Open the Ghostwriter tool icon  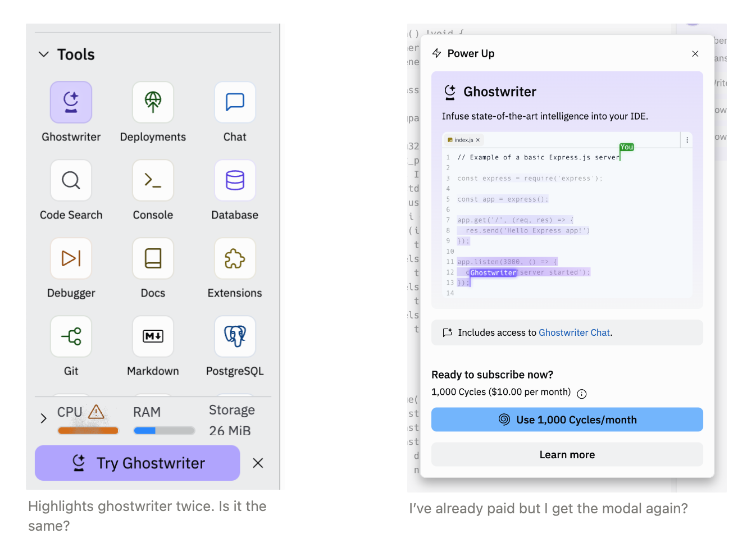point(71,102)
